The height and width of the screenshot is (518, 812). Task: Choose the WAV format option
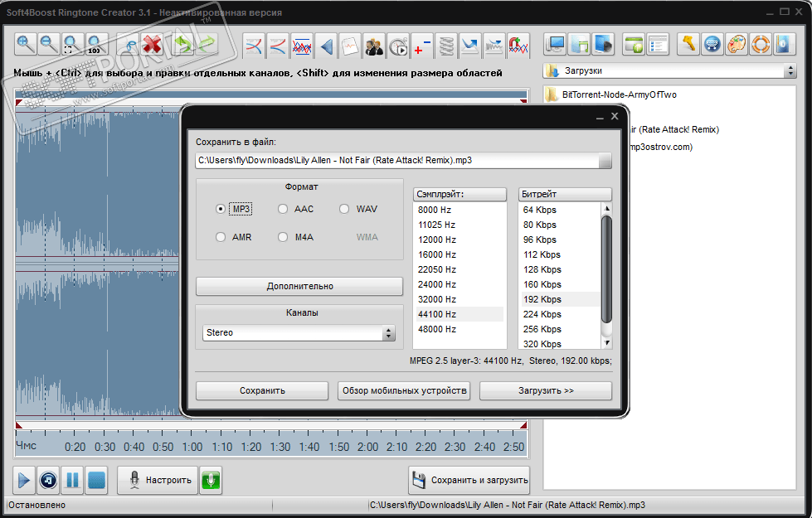(x=344, y=209)
